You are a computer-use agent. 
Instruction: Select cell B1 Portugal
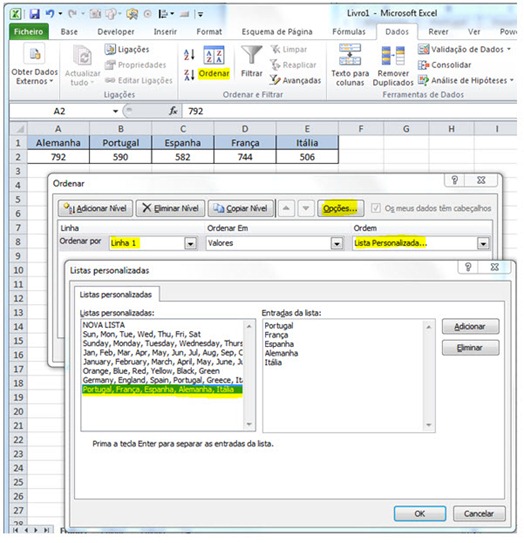click(121, 143)
